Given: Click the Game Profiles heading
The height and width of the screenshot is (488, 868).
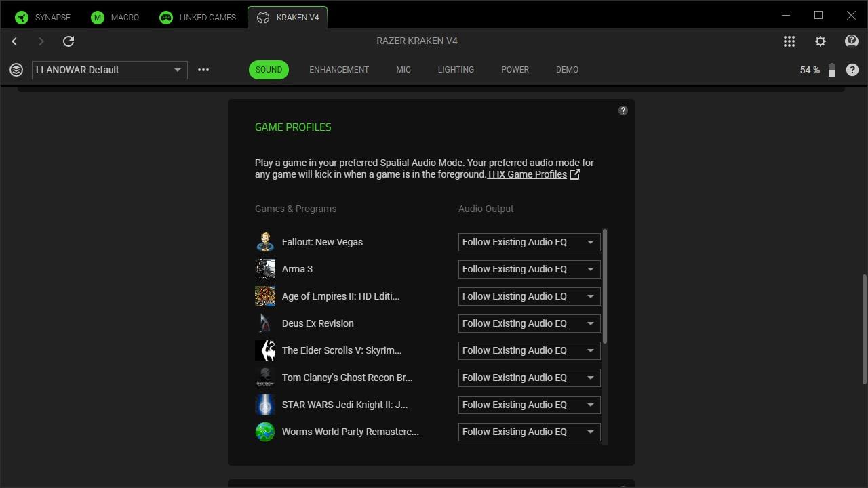Looking at the screenshot, I should tap(293, 127).
